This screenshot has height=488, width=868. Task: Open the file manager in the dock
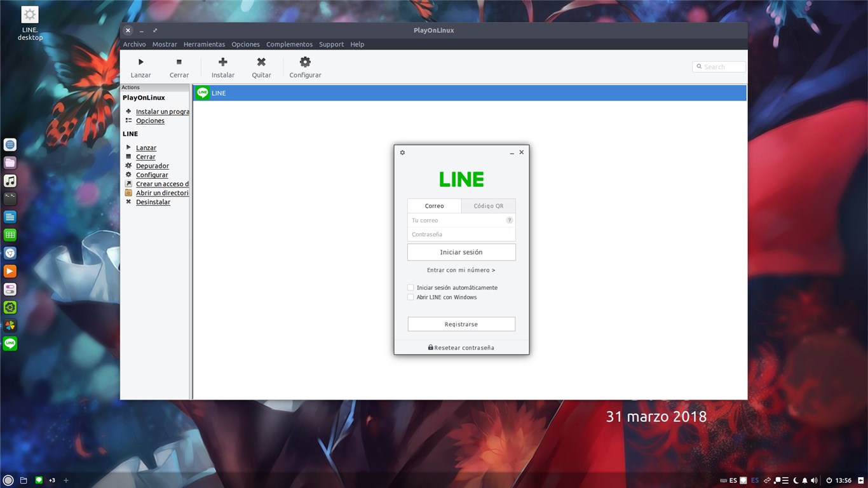10,163
